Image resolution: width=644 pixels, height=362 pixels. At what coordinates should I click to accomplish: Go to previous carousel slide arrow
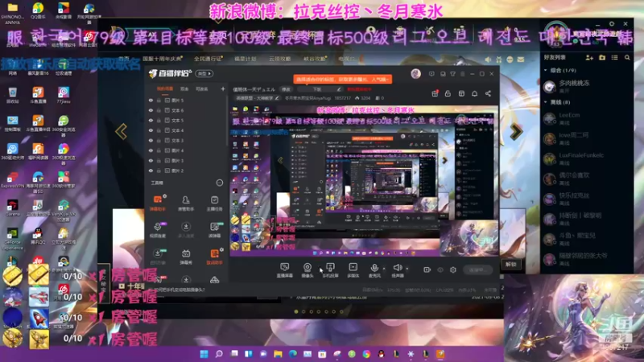122,132
